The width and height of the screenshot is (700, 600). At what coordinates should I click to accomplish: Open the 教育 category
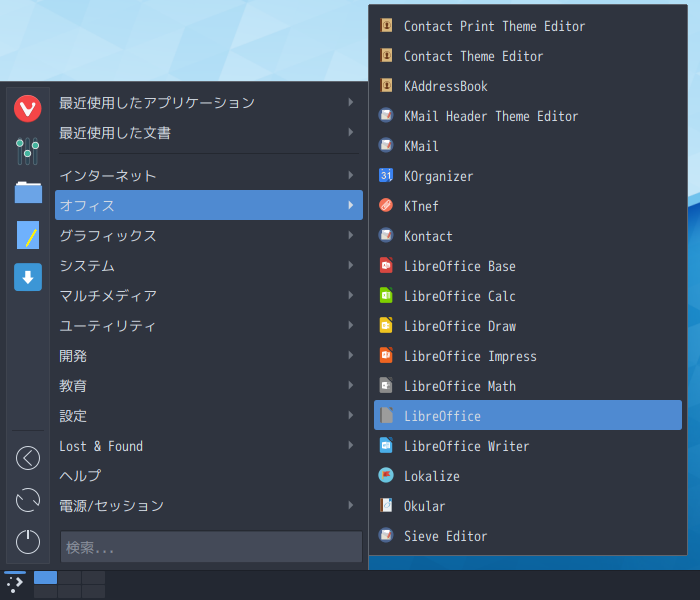coord(209,385)
